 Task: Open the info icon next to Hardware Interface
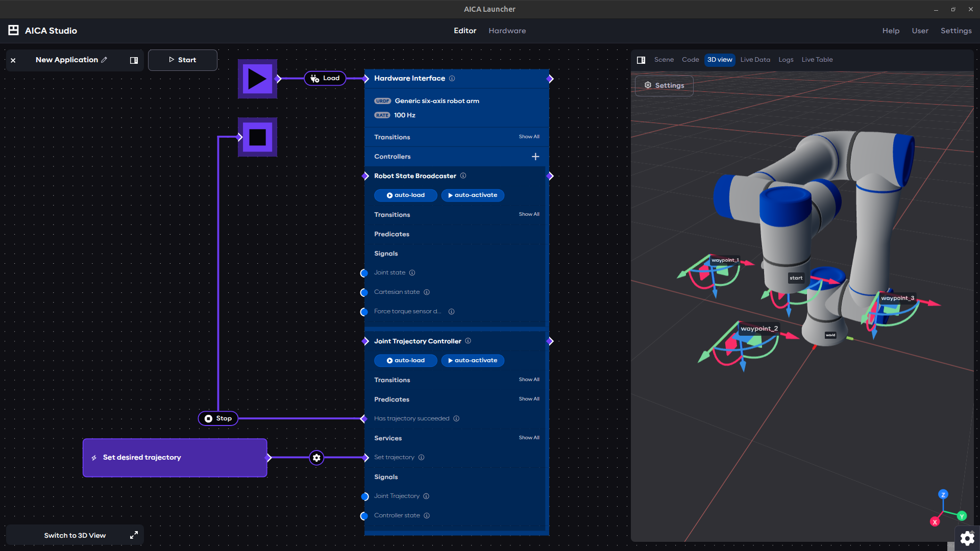452,78
